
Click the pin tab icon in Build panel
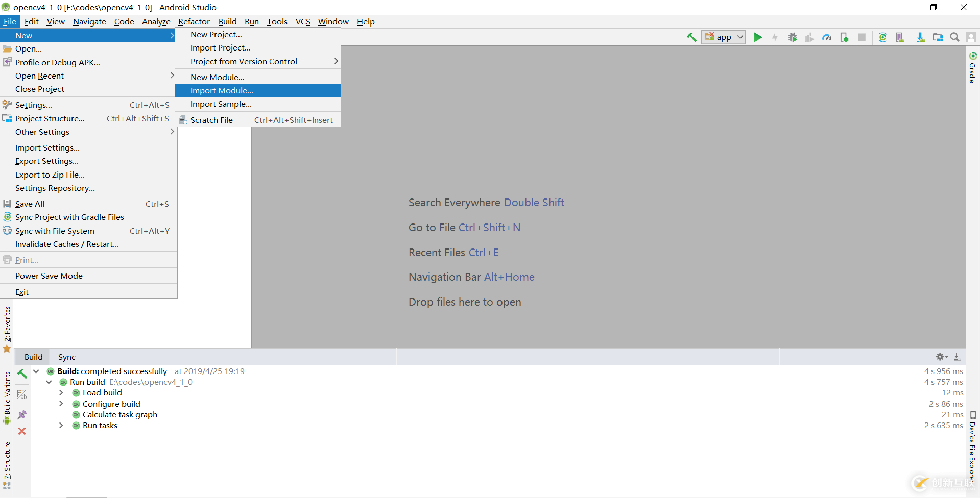(22, 415)
